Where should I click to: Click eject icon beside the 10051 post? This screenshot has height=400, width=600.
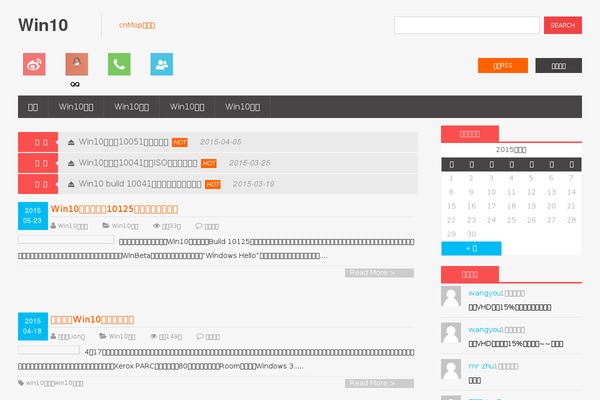(x=71, y=142)
